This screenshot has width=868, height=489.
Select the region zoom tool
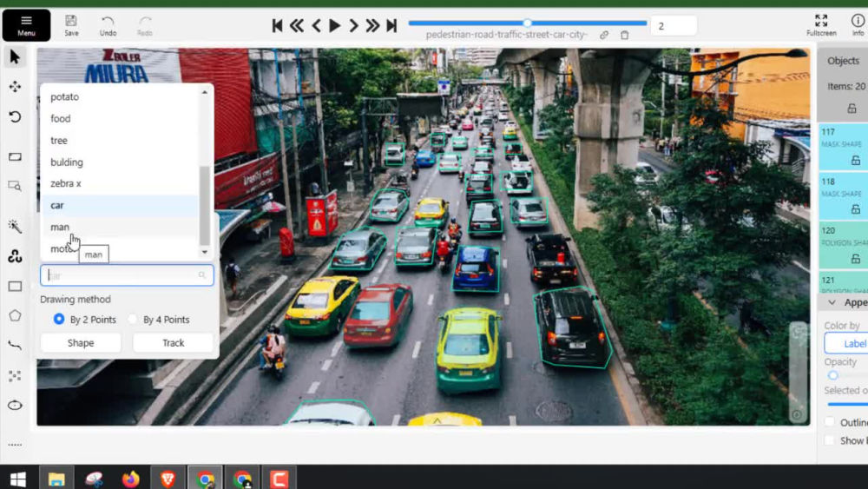click(15, 186)
